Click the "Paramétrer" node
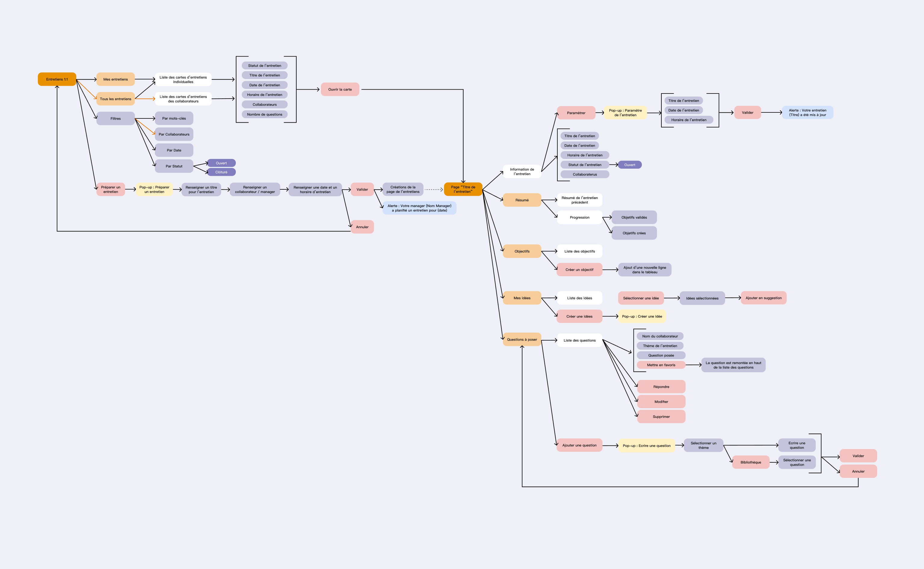 coord(576,112)
